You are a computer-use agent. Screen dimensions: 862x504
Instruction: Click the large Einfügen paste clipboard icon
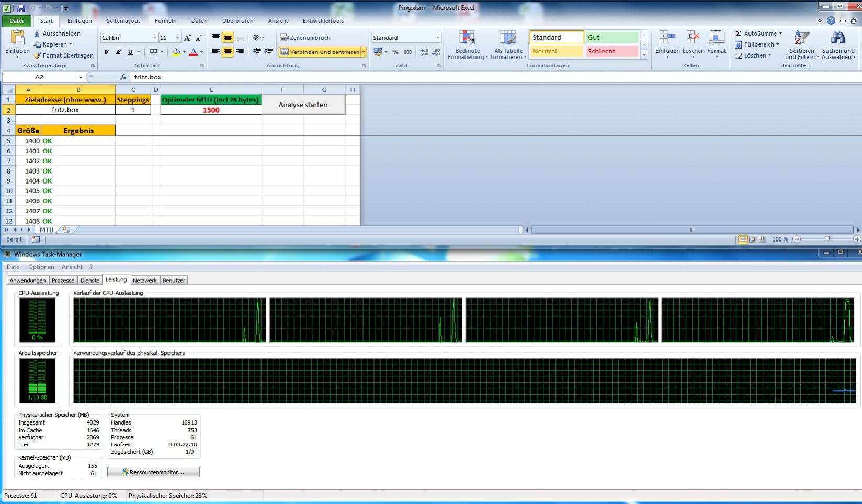click(17, 38)
